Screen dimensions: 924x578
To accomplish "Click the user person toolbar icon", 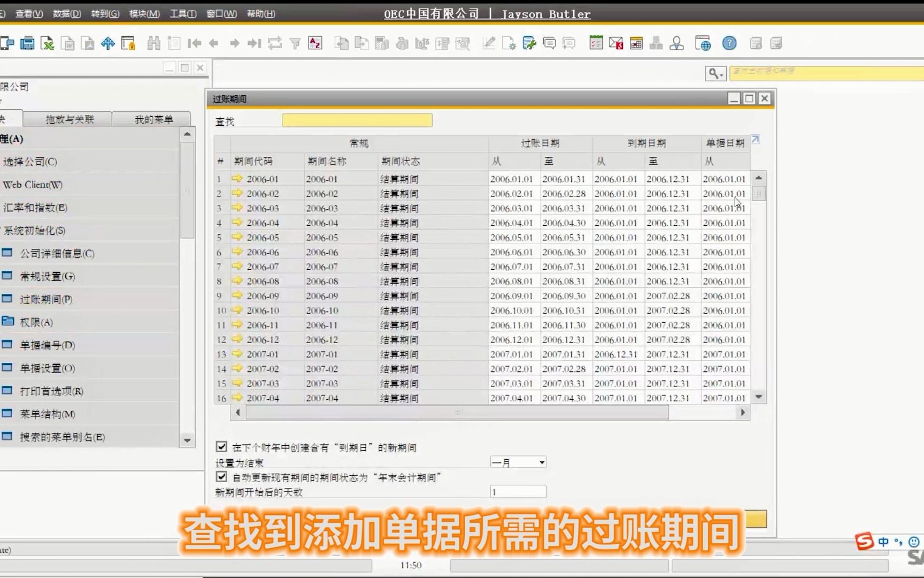I will pos(676,43).
